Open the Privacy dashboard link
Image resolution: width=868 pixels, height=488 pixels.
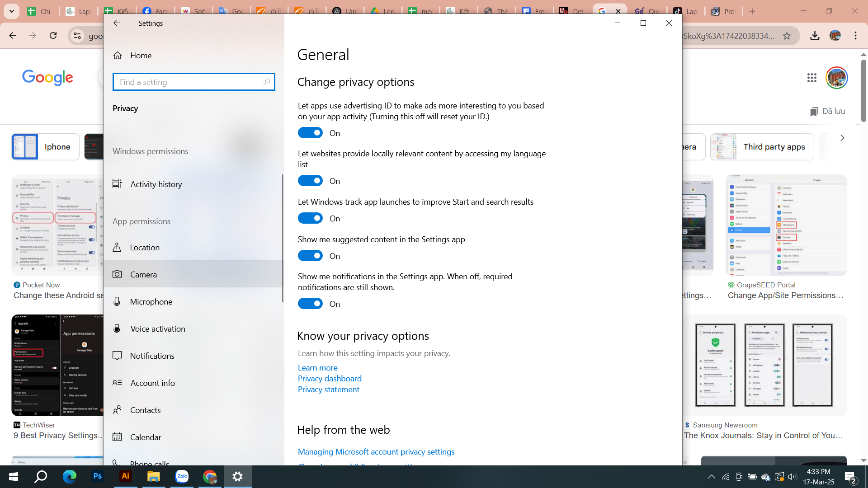330,379
